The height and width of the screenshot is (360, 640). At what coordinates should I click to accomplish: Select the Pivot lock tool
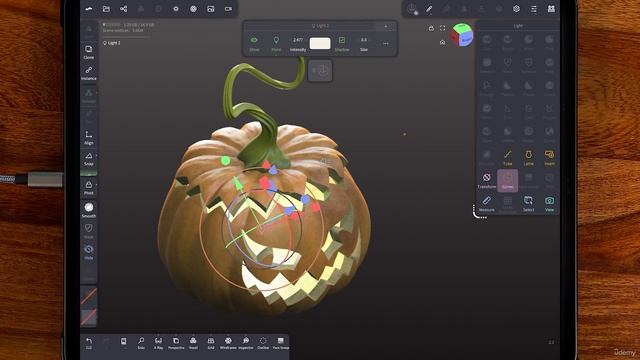coord(89,187)
